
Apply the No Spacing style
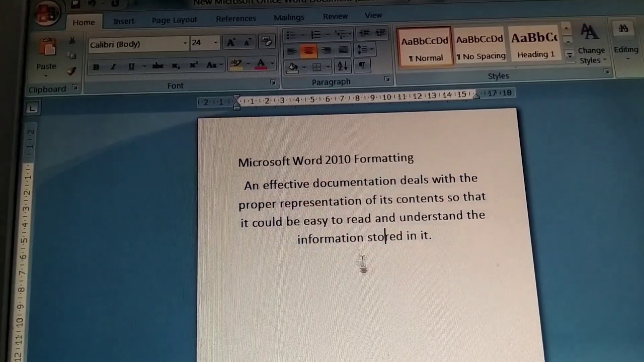(480, 46)
